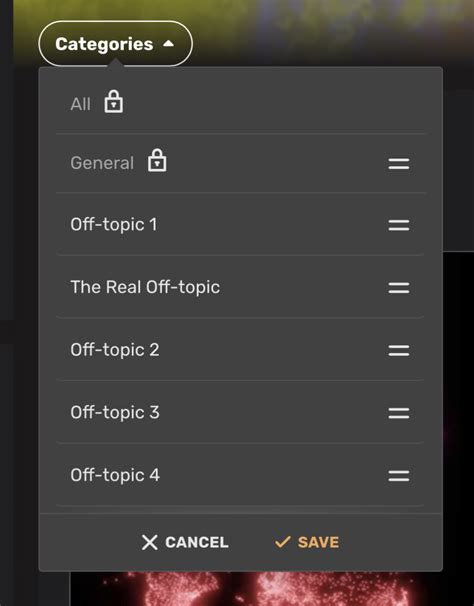Click the lock icon next to All

(x=114, y=102)
